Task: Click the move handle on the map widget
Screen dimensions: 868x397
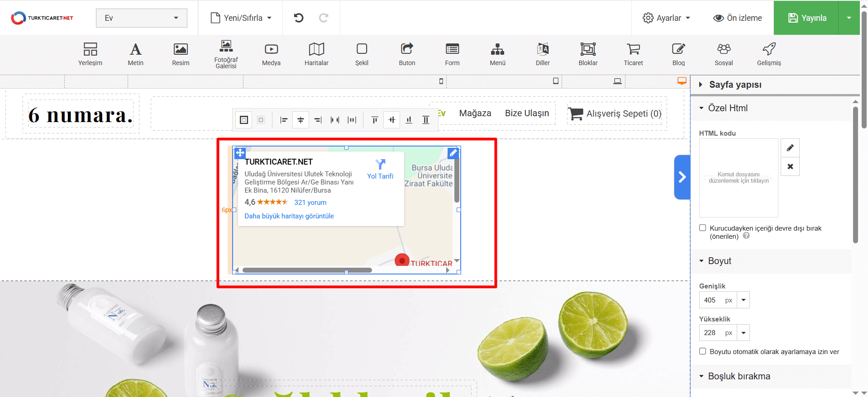Action: (240, 153)
